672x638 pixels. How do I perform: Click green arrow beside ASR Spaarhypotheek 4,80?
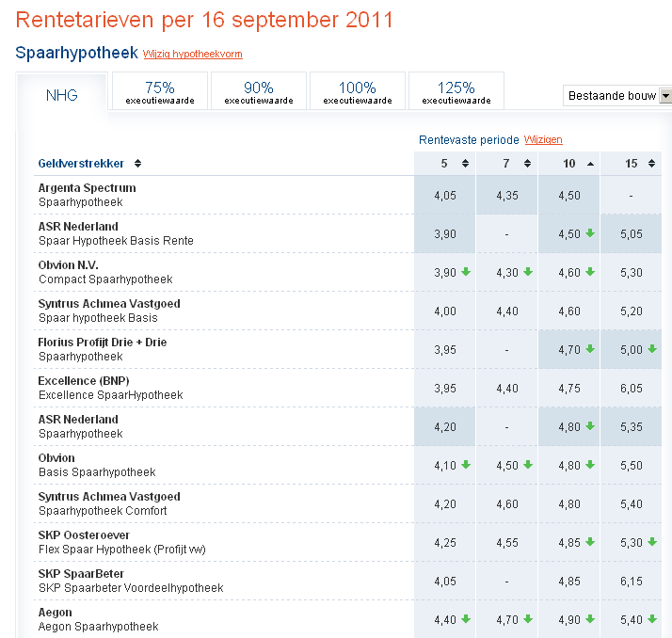point(590,426)
